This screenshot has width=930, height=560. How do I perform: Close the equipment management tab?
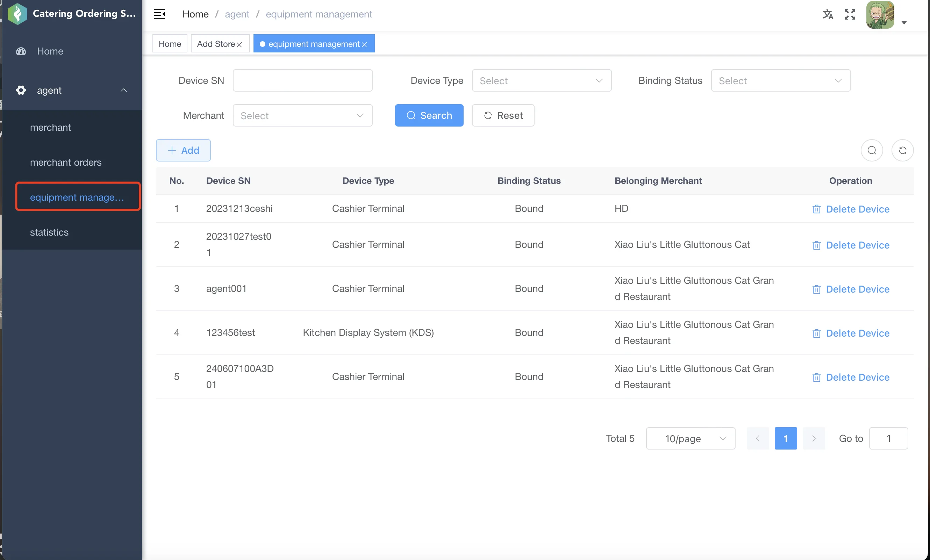364,44
